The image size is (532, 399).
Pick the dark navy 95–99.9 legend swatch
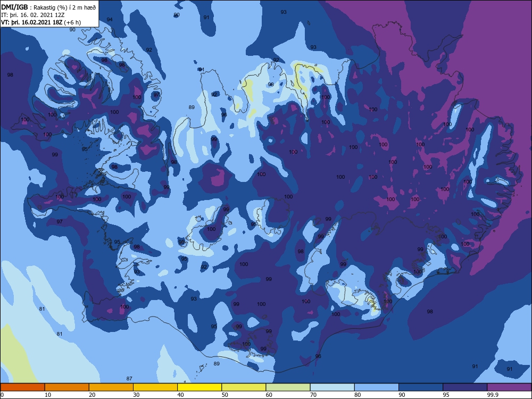click(x=465, y=387)
